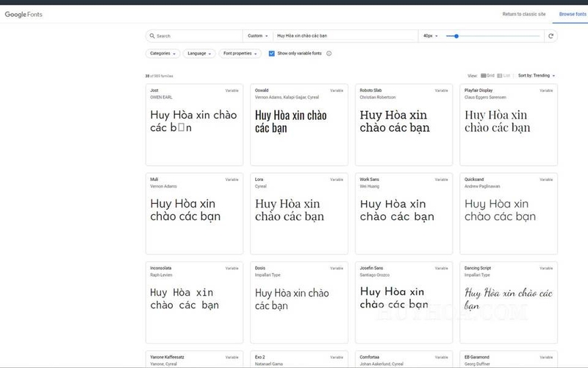
Task: Open the Inconsolata font card
Action: pos(194,302)
